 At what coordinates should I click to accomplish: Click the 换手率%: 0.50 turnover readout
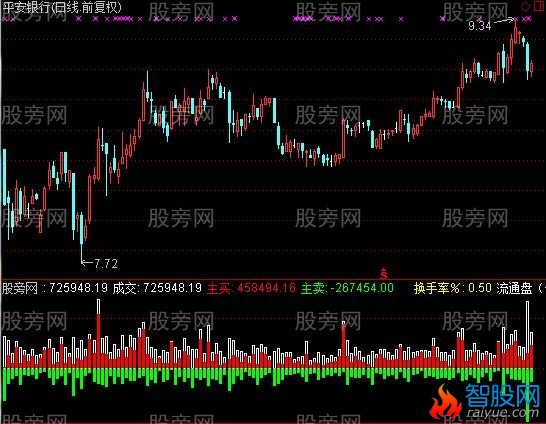click(x=453, y=288)
